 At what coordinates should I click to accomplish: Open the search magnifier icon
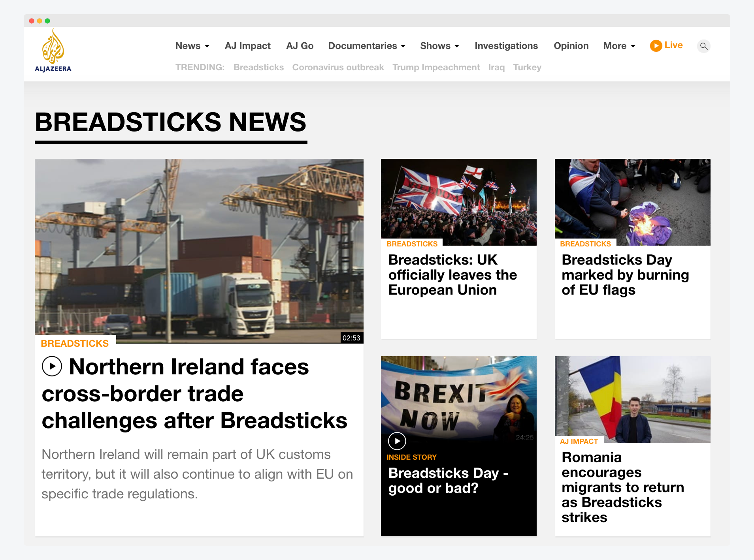(x=703, y=46)
